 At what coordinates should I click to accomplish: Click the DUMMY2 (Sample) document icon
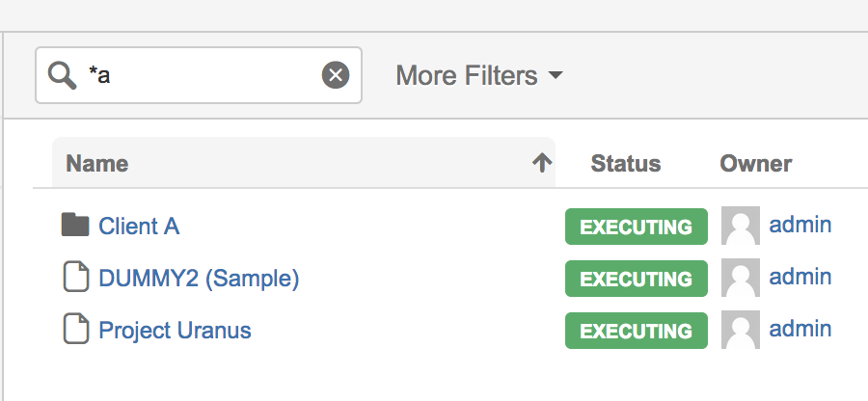point(75,279)
